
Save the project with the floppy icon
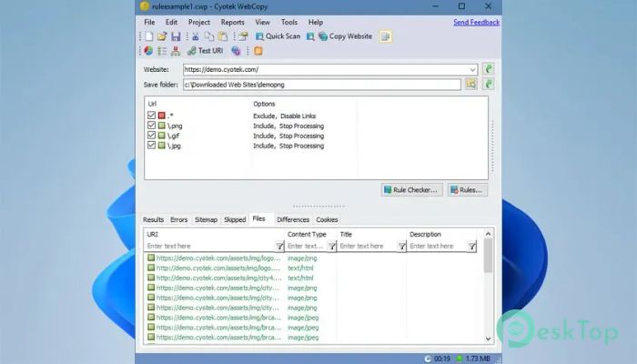click(176, 36)
